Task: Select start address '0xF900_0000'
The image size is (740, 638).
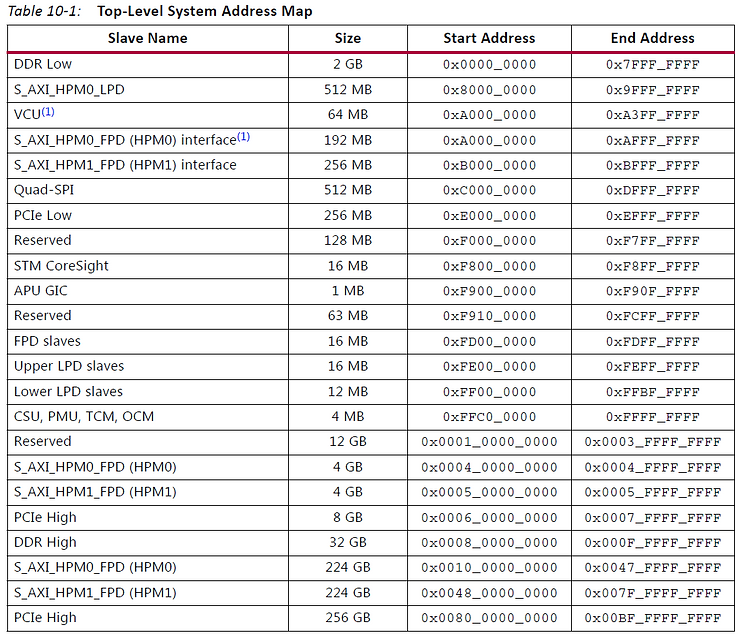Action: (489, 291)
